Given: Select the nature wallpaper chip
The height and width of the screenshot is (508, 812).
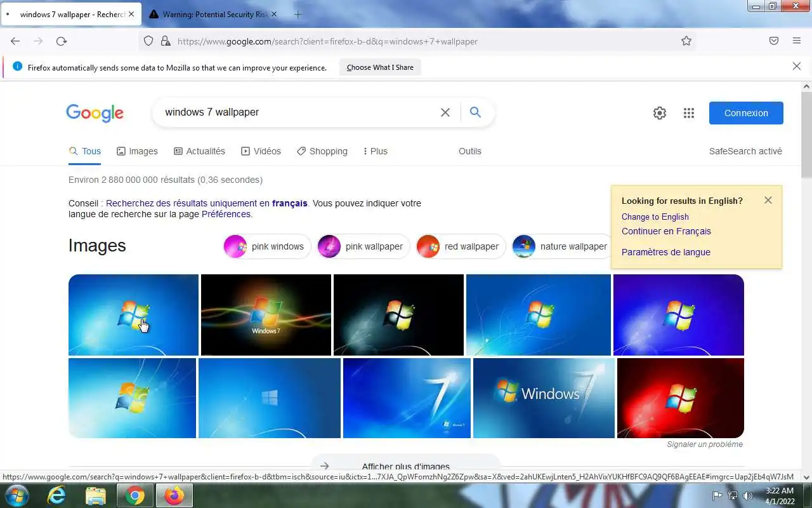Looking at the screenshot, I should pyautogui.click(x=562, y=246).
